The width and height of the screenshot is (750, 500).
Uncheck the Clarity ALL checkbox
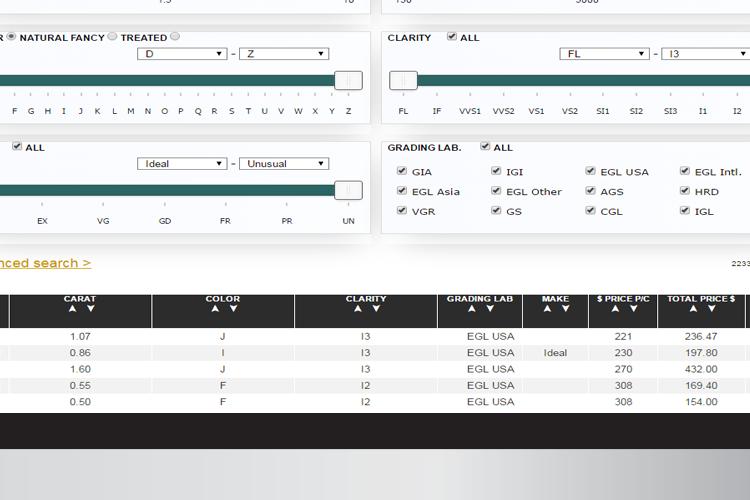coord(452,36)
